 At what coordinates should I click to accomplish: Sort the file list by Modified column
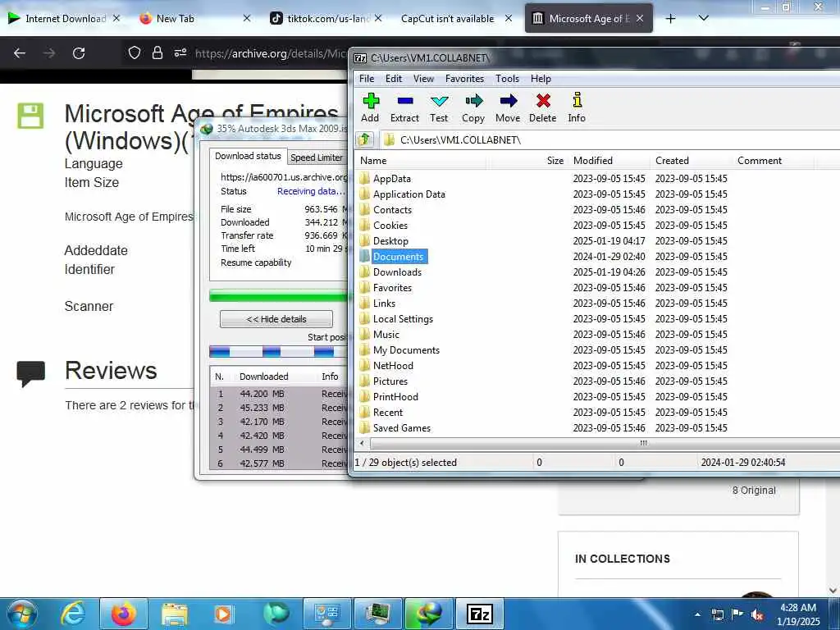pyautogui.click(x=609, y=161)
